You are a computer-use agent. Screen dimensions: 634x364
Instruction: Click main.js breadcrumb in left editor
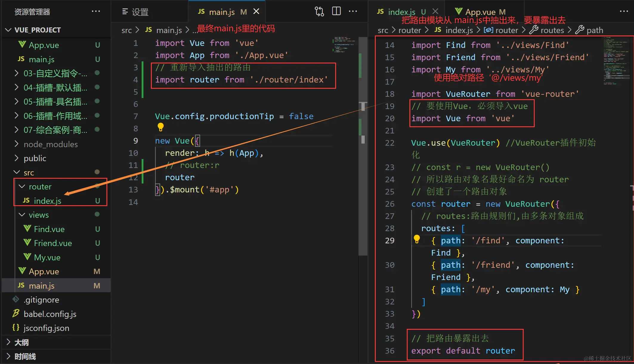(169, 30)
